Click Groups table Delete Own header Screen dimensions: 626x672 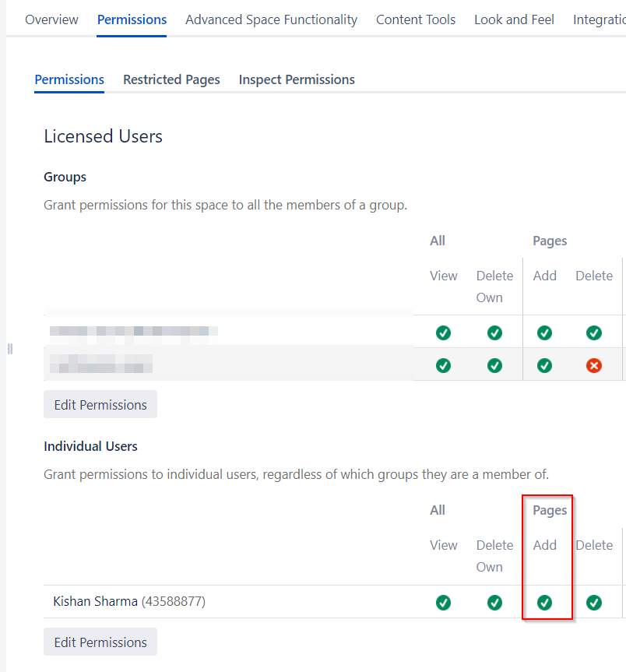(x=494, y=287)
